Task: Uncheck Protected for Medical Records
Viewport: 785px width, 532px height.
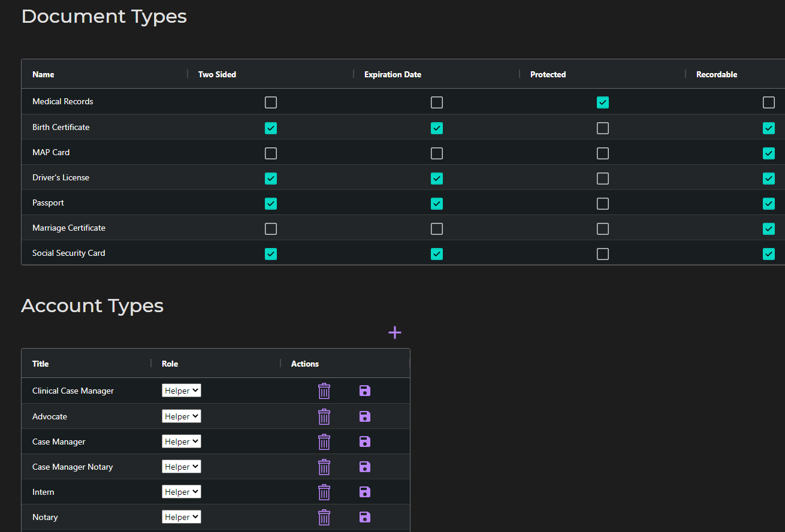Action: (603, 102)
